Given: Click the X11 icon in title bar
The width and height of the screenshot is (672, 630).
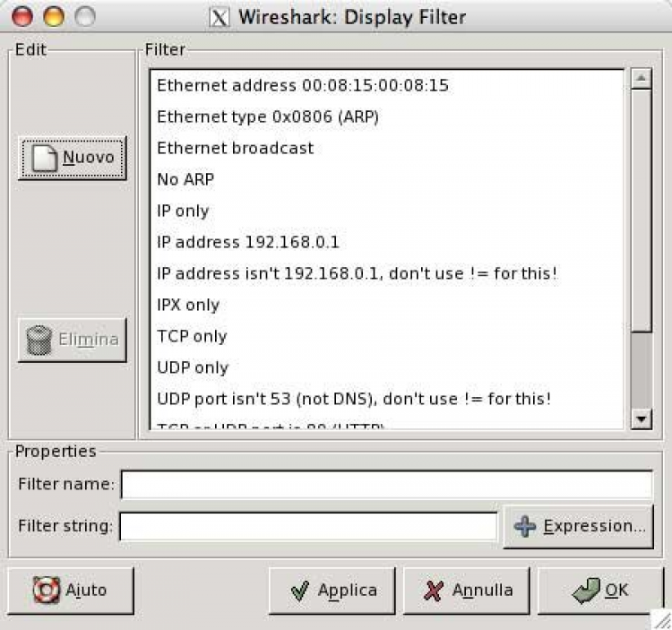Looking at the screenshot, I should (219, 18).
